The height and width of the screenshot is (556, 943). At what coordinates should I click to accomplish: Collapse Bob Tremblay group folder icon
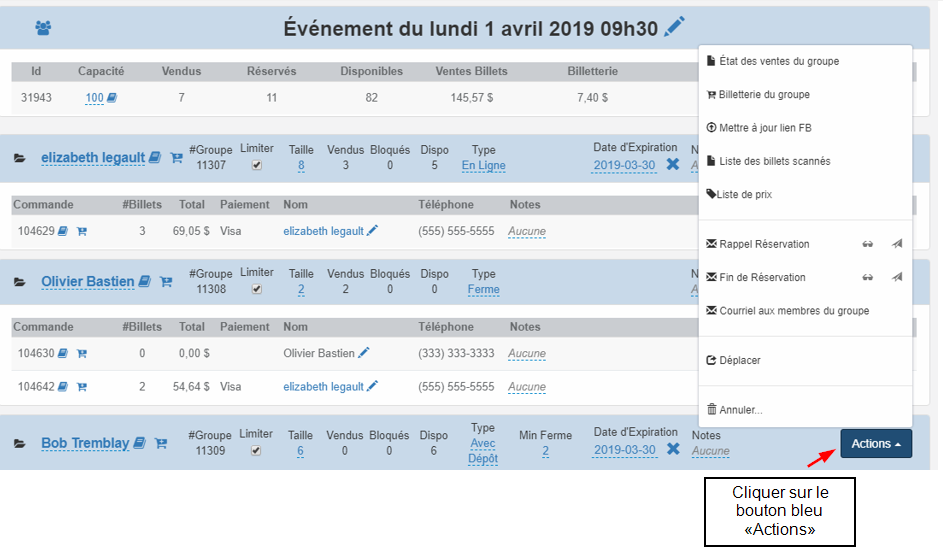(20, 444)
